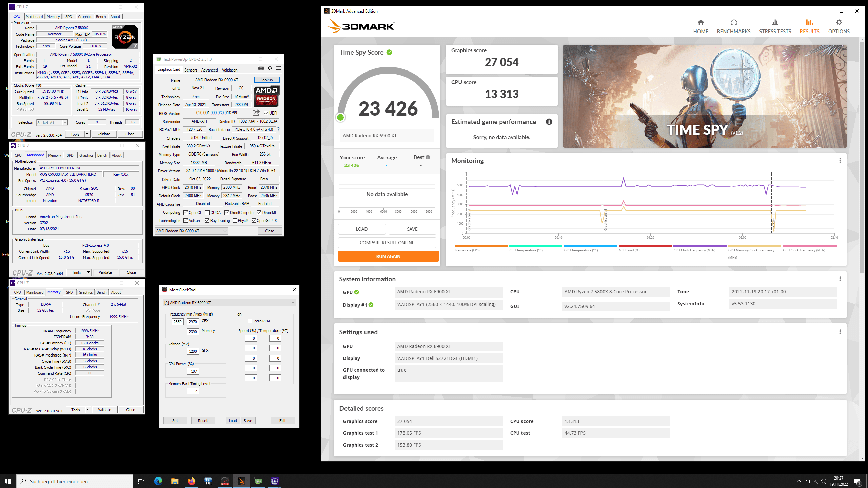Open volume control in system tray
Screen dimensions: 868x488
click(823, 481)
